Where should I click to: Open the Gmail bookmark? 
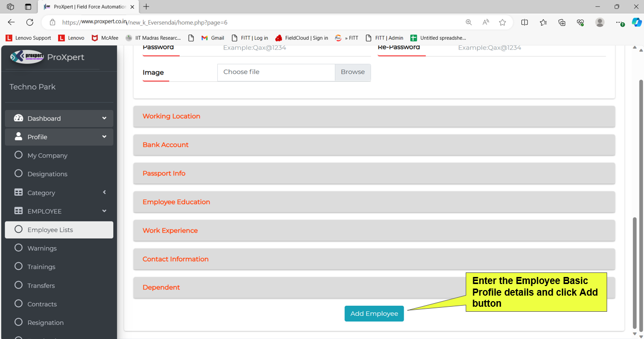(213, 38)
